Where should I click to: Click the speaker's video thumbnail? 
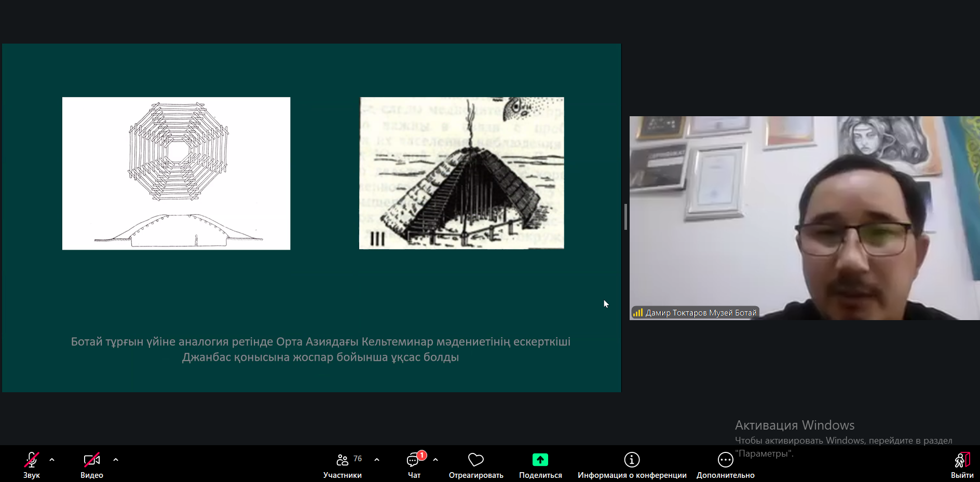pos(805,218)
